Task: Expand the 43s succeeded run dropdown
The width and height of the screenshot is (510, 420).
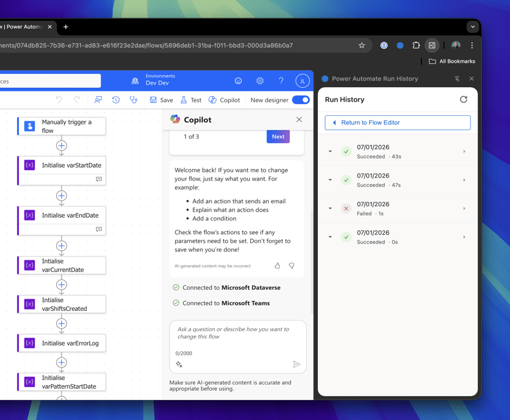Action: click(330, 152)
